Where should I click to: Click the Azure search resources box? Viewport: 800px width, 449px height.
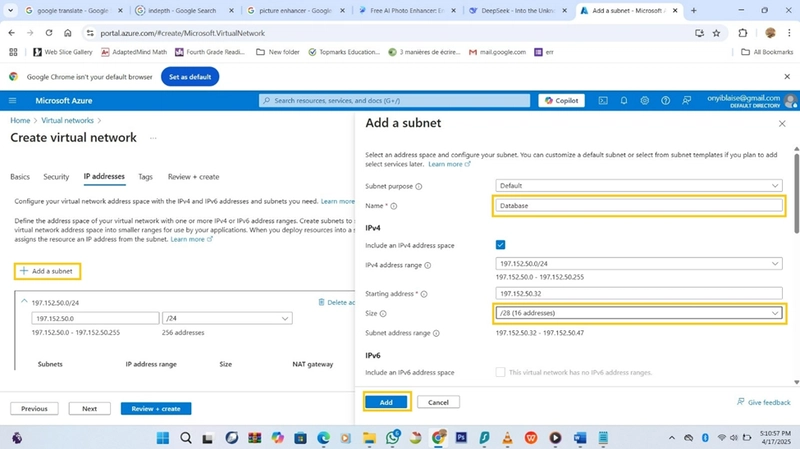click(x=394, y=101)
